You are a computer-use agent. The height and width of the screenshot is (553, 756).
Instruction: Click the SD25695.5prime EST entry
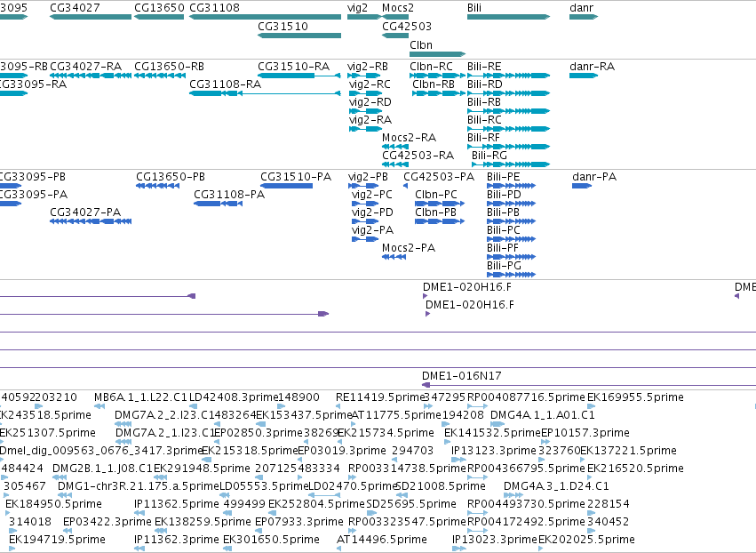(411, 504)
